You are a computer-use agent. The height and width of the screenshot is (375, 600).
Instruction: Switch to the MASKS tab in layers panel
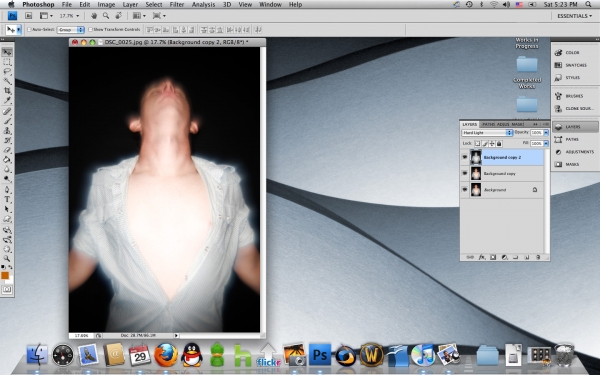pyautogui.click(x=517, y=124)
